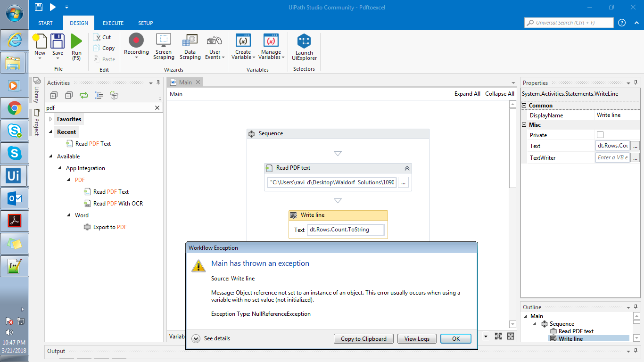Click the Save floppy icon in ribbon
644x362 pixels.
[x=58, y=41]
